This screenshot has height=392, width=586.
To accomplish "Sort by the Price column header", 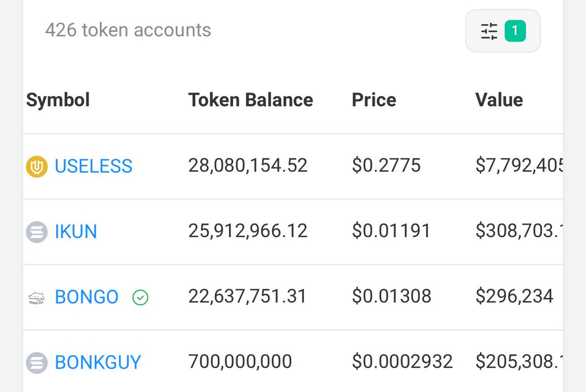I will [374, 100].
